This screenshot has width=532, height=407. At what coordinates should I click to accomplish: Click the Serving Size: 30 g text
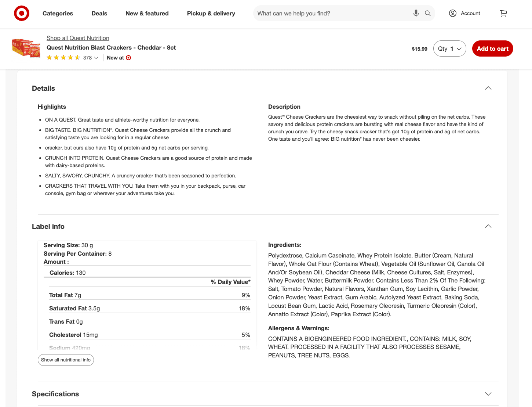pos(68,245)
